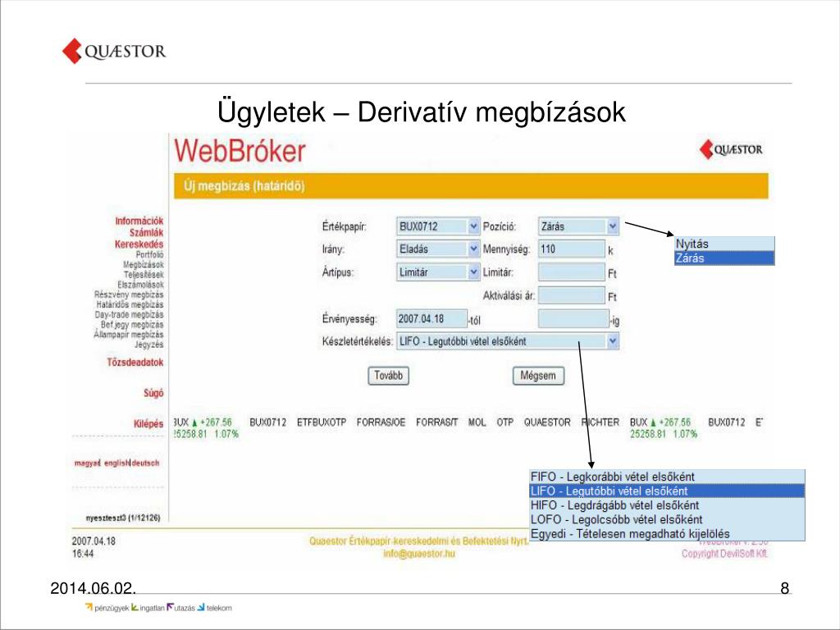The width and height of the screenshot is (840, 630).
Task: Click the QUAESTOR ticker item
Action: (x=547, y=422)
